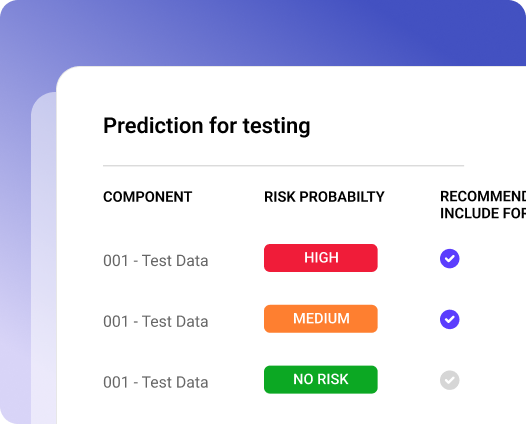Select the red HIGH risk badge
The image size is (526, 424).
pyautogui.click(x=321, y=258)
